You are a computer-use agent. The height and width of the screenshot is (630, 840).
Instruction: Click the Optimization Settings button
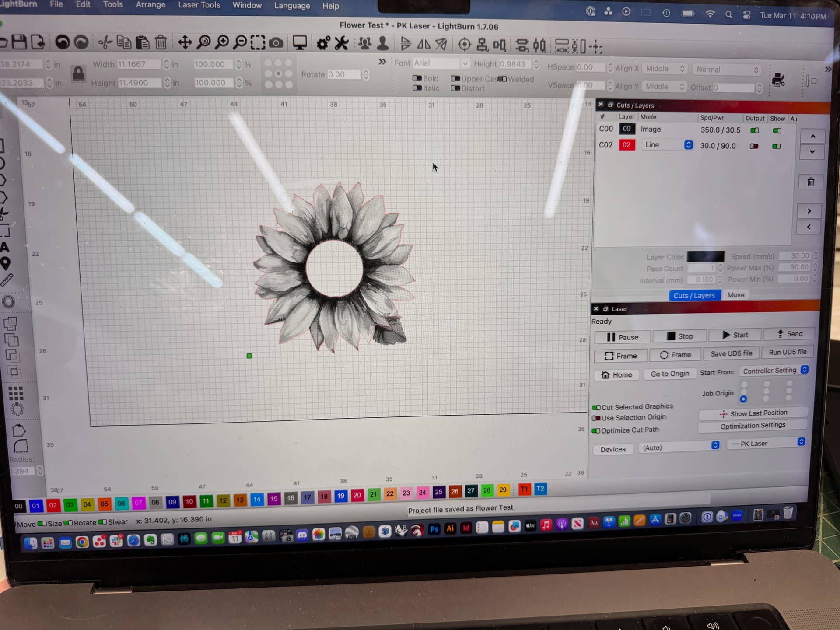[x=752, y=425]
